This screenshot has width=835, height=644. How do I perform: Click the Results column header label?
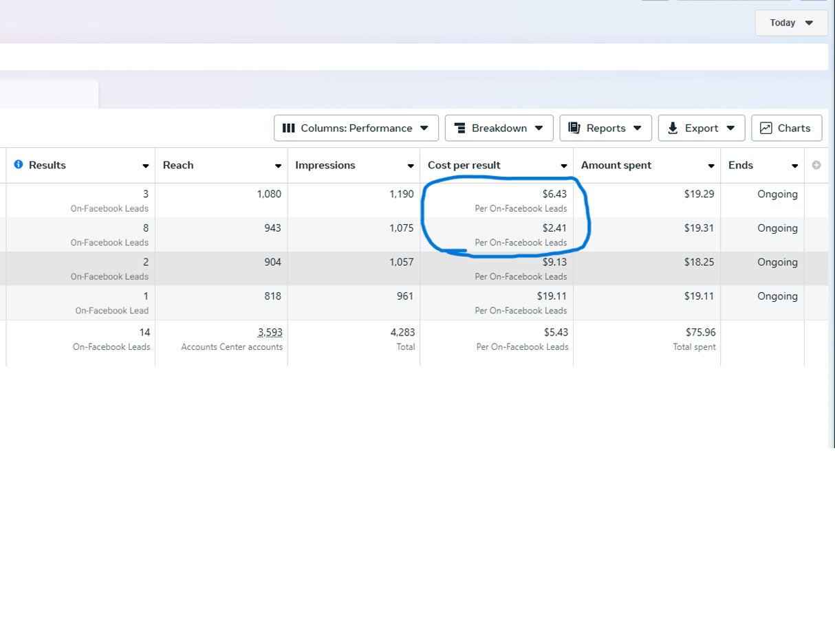pos(47,165)
